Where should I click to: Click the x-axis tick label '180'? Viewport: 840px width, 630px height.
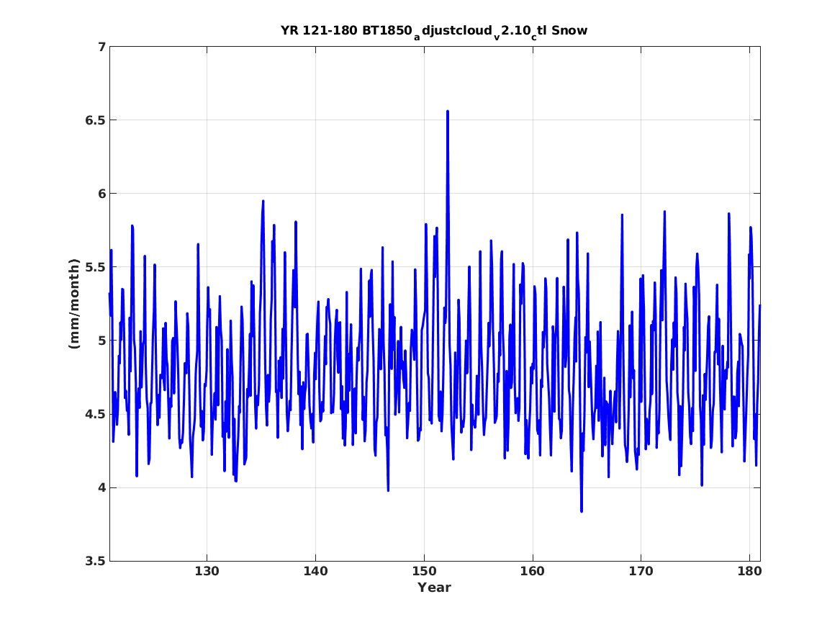pyautogui.click(x=749, y=572)
